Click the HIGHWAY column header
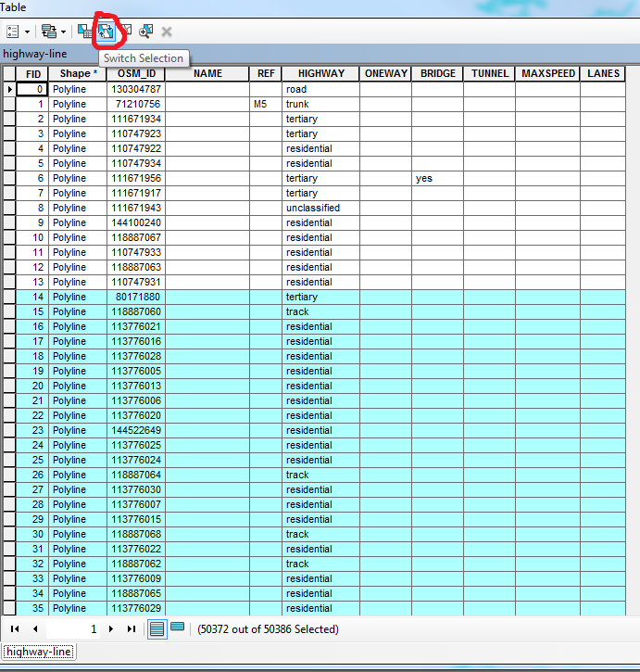This screenshot has height=672, width=640. 320,73
